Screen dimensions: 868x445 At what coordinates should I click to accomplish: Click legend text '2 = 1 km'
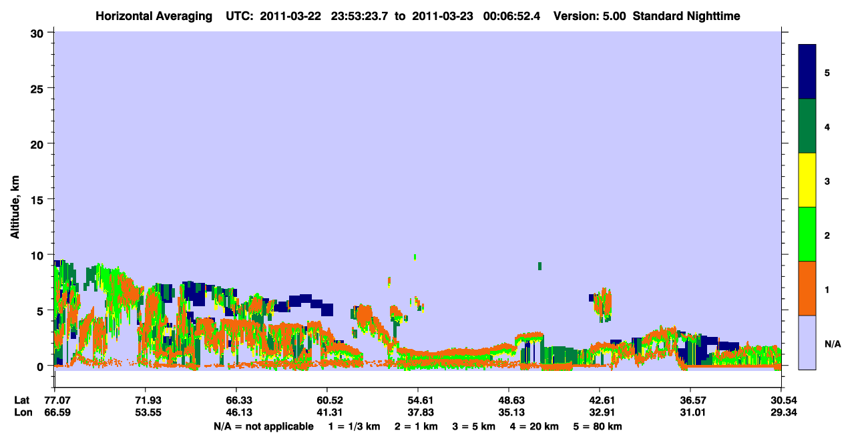click(416, 426)
